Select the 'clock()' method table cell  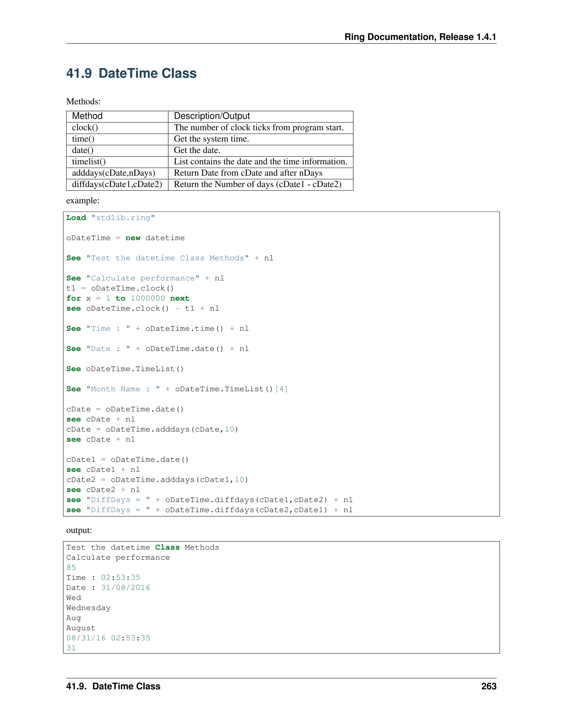coord(85,128)
